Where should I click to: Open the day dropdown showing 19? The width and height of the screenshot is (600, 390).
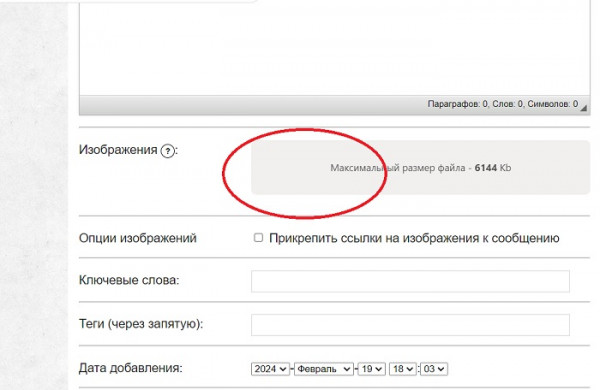coord(372,369)
